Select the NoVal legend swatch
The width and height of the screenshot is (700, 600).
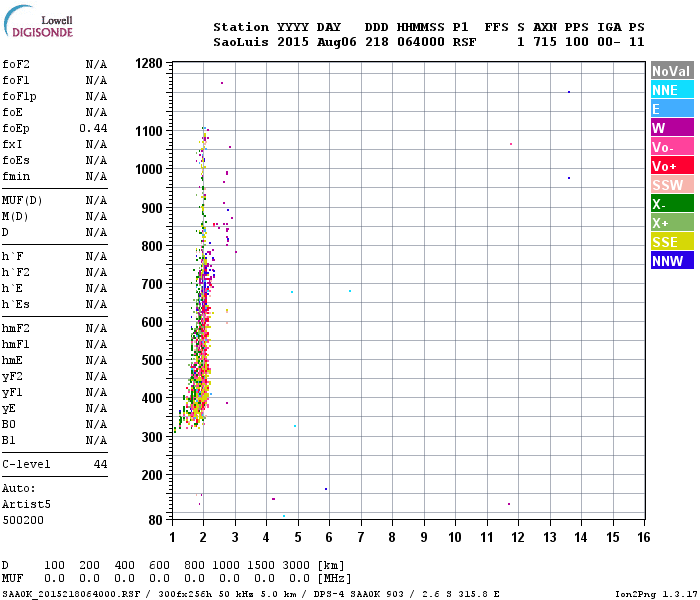(672, 71)
